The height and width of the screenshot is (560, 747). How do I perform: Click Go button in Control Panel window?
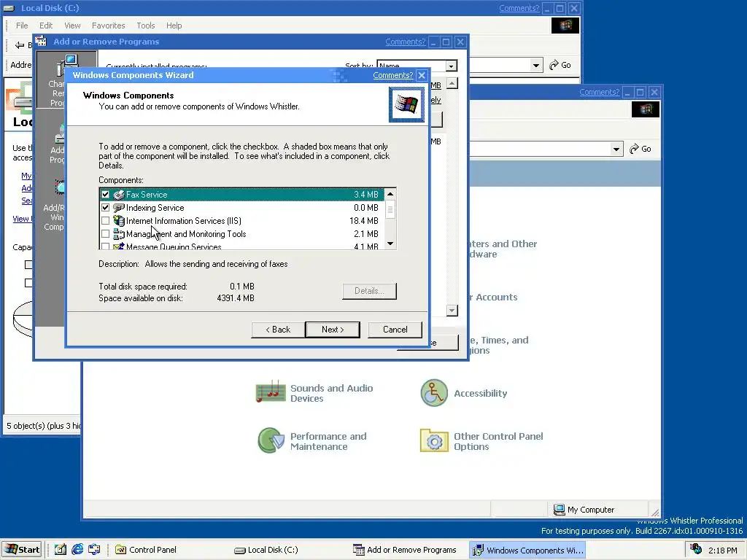pyautogui.click(x=640, y=149)
